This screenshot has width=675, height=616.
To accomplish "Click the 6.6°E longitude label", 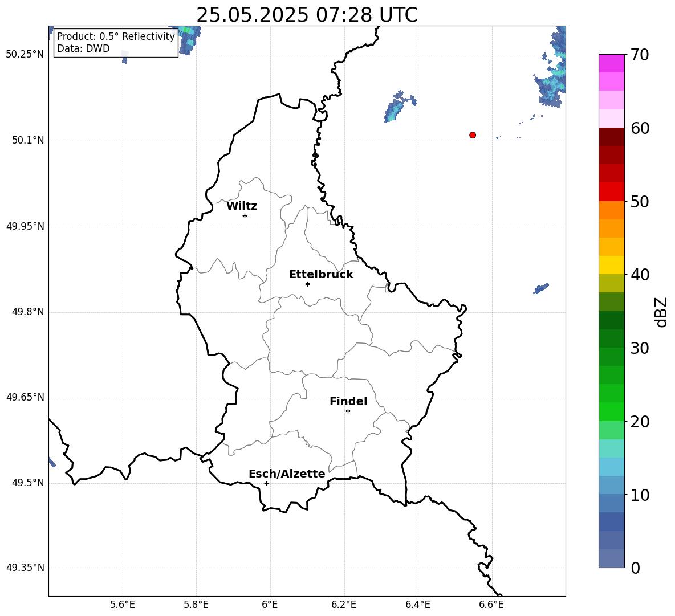I will click(491, 605).
